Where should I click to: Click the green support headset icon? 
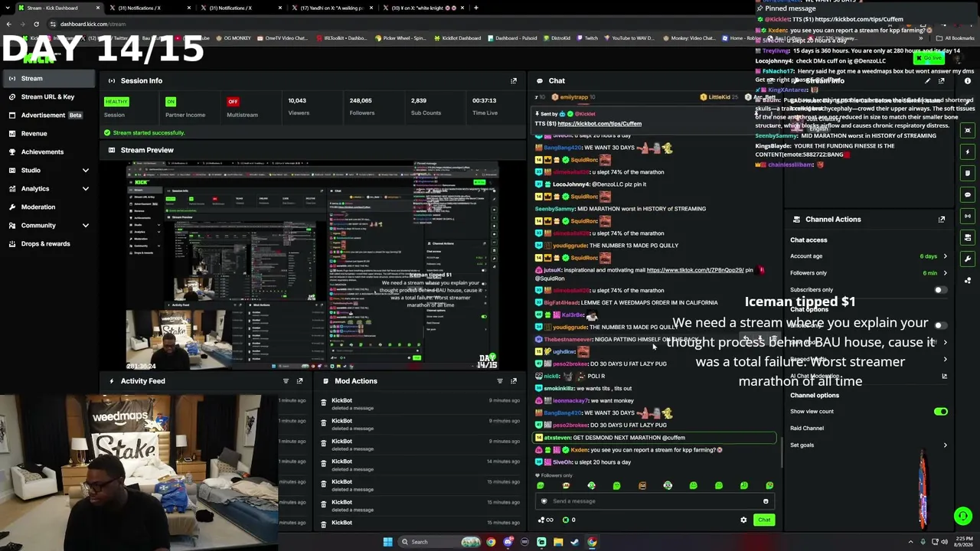tap(963, 516)
